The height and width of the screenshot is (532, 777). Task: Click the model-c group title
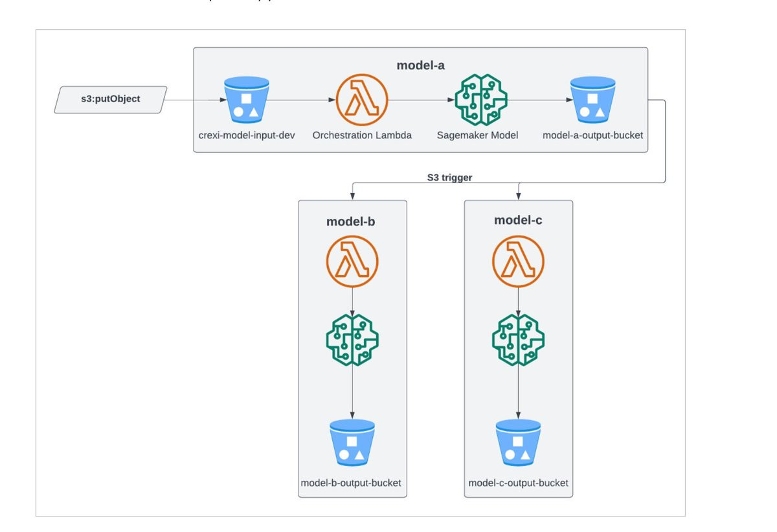pos(518,220)
